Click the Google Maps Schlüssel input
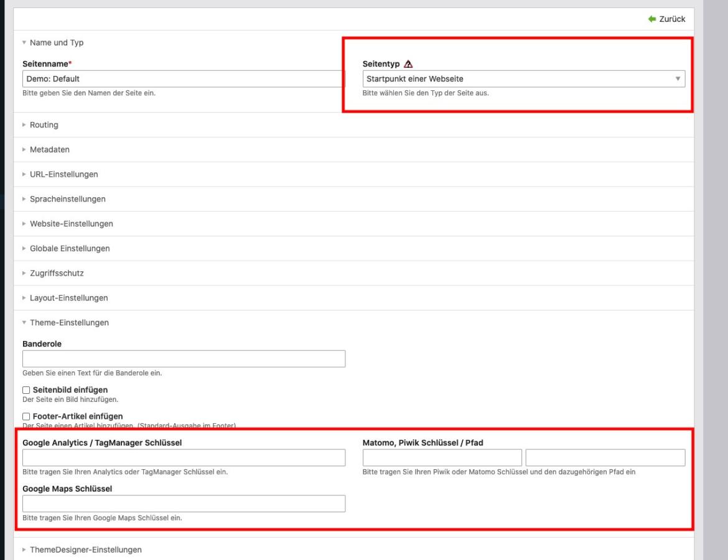The width and height of the screenshot is (728, 560). (184, 504)
